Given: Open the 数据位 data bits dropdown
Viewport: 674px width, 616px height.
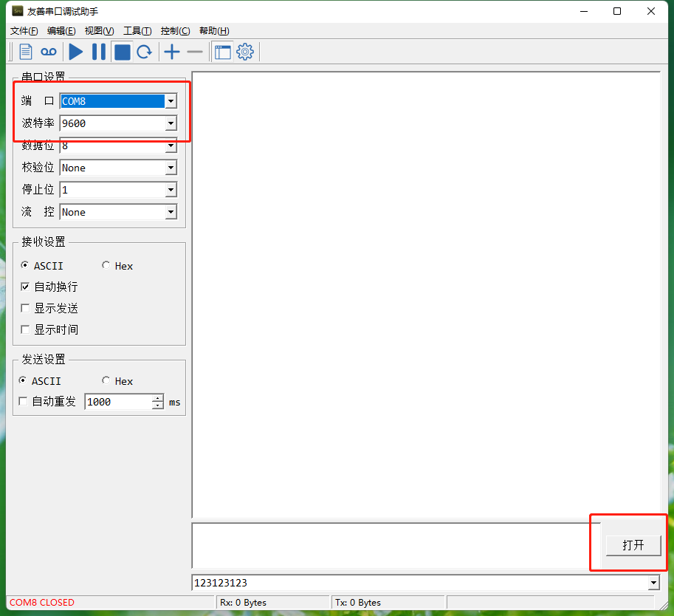Looking at the screenshot, I should pos(171,146).
